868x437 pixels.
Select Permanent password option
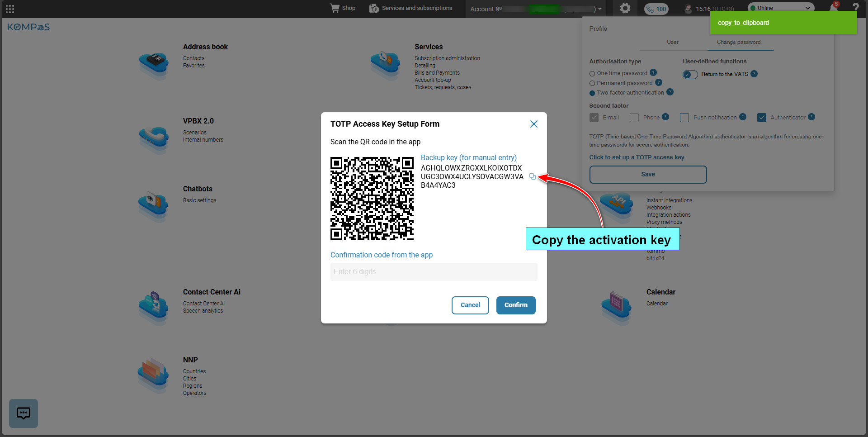coord(592,83)
